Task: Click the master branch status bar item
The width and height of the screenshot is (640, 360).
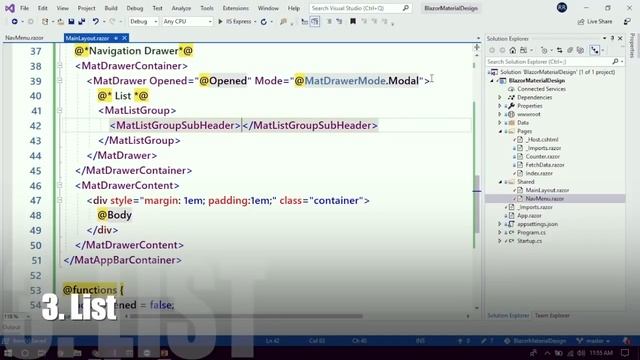Action: point(594,341)
